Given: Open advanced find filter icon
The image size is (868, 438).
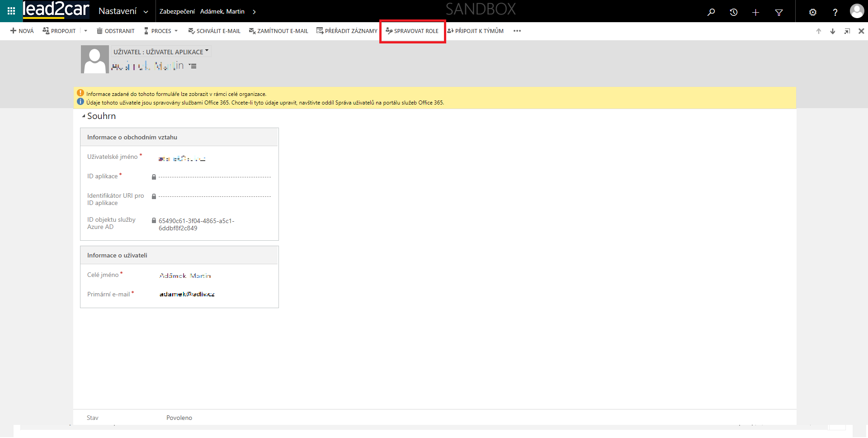Looking at the screenshot, I should tap(778, 12).
